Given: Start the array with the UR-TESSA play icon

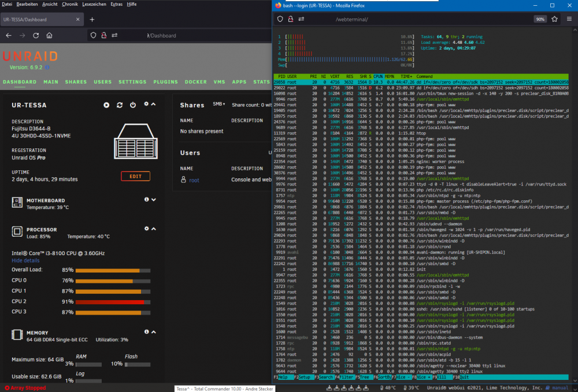Looking at the screenshot, I should [x=106, y=105].
